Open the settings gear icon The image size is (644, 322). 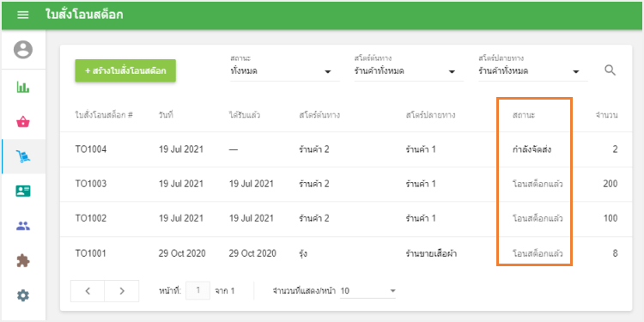point(23,295)
